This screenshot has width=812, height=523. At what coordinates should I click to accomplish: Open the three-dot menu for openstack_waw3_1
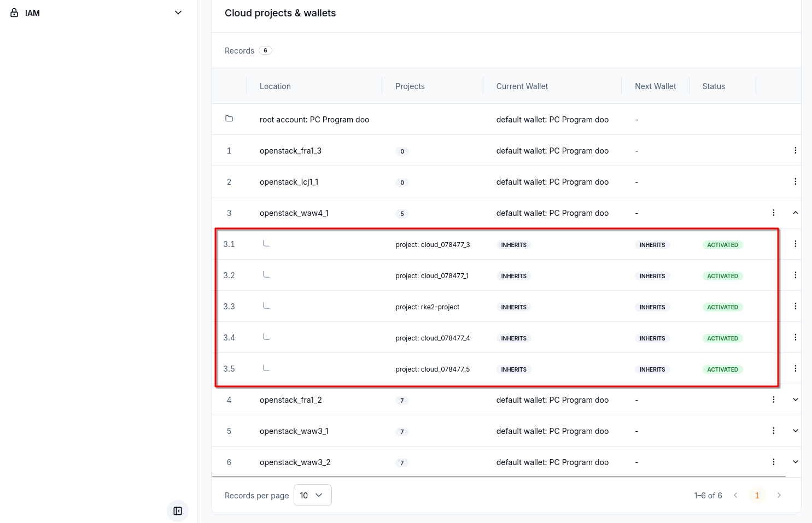[x=773, y=431]
